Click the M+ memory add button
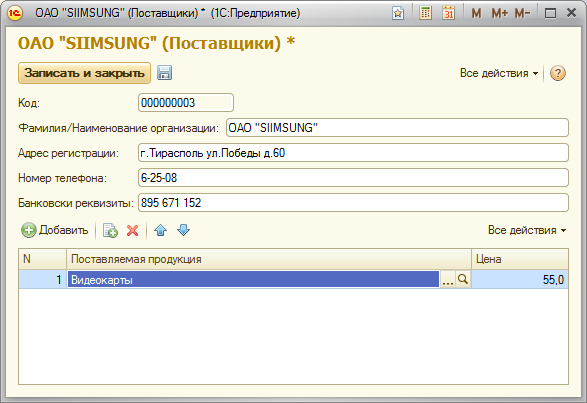 tap(499, 13)
